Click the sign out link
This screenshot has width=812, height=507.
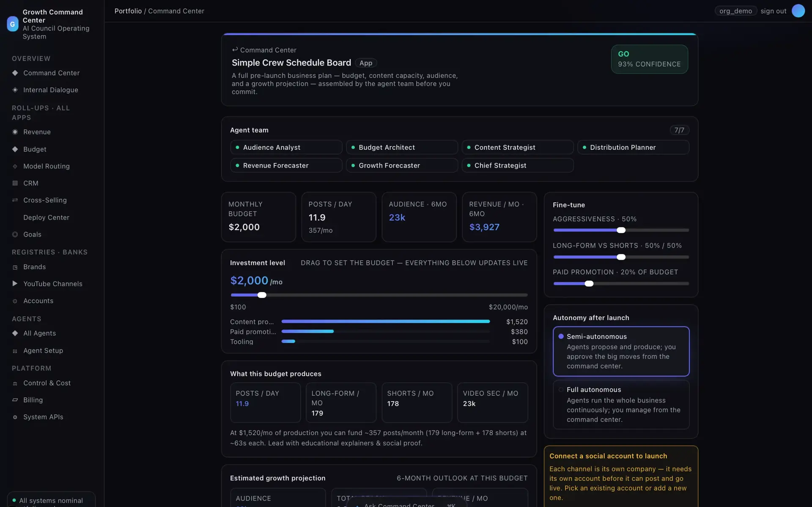(x=773, y=11)
